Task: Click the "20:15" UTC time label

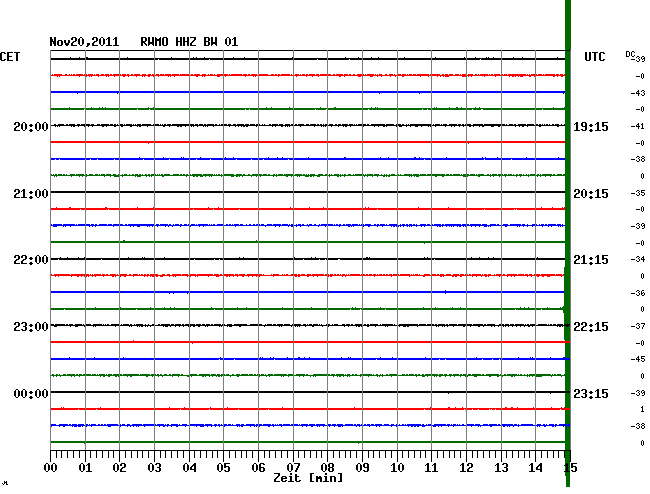Action: [x=591, y=194]
